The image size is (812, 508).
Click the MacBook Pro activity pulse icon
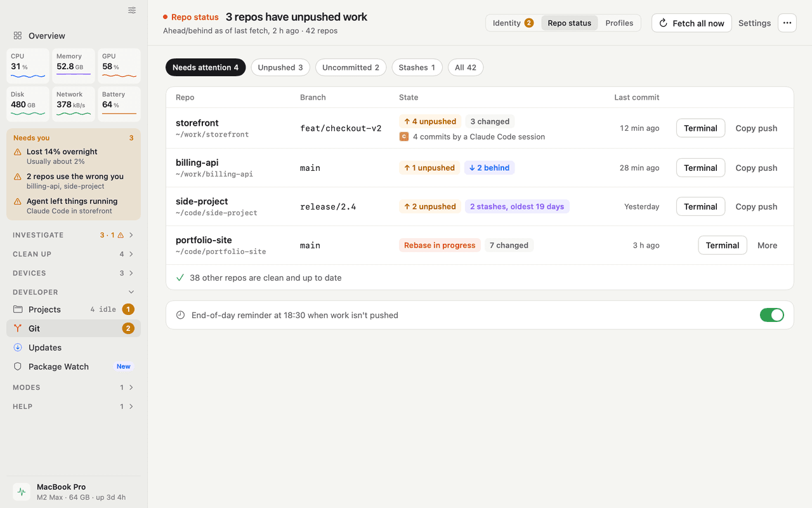(x=22, y=491)
